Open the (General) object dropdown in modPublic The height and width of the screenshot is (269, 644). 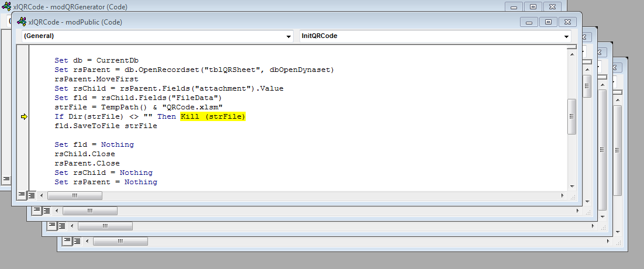289,37
